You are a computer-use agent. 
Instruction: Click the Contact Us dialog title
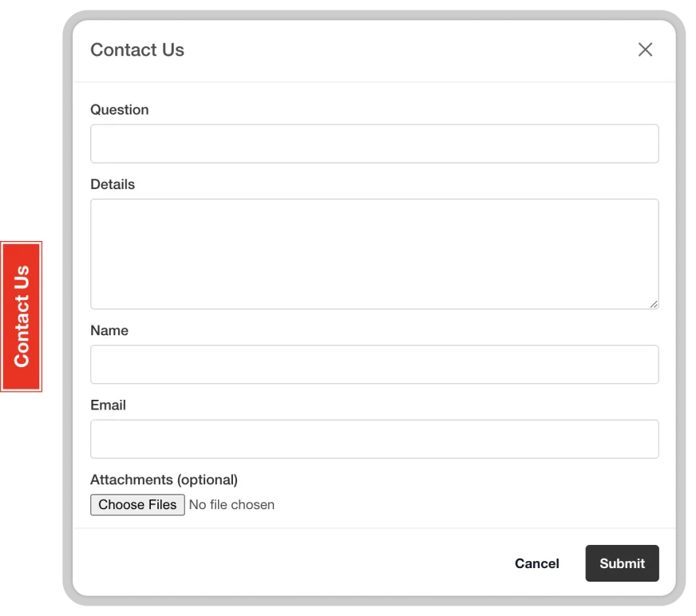click(x=137, y=49)
